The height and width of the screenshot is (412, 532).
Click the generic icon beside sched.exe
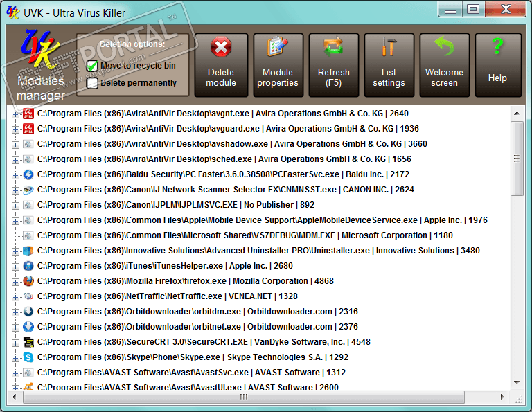coord(28,159)
